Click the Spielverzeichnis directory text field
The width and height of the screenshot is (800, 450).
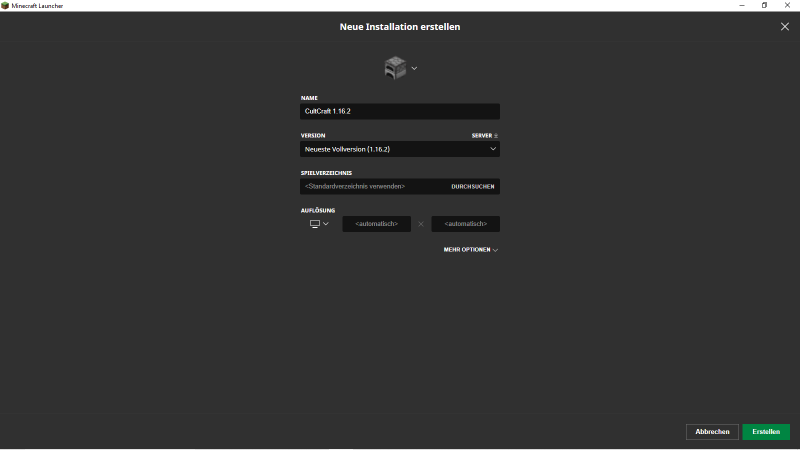pyautogui.click(x=370, y=186)
